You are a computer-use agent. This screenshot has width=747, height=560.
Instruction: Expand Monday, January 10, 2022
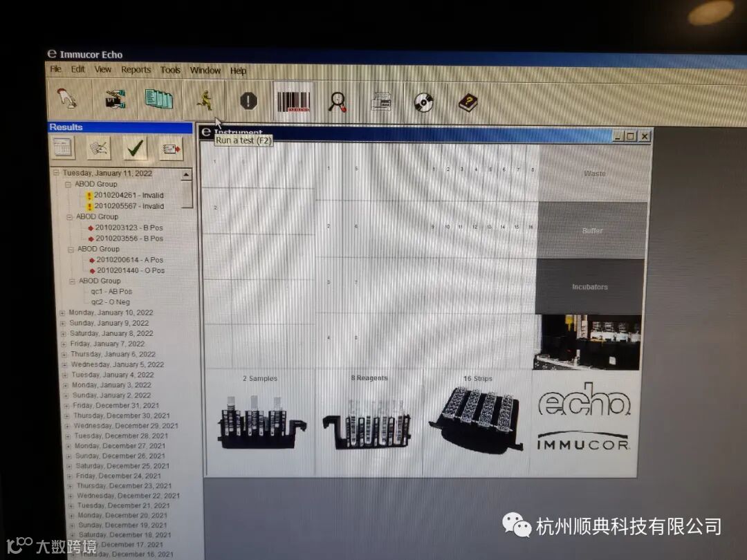pos(62,313)
